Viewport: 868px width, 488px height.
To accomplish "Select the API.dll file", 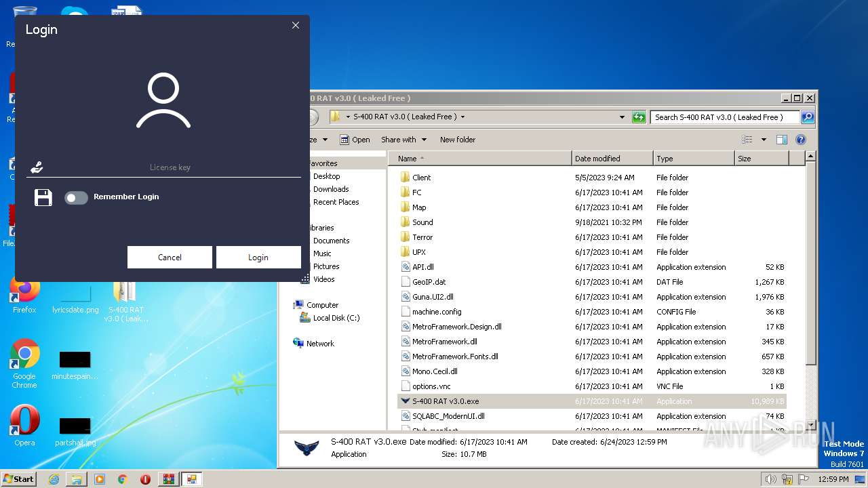I will click(x=422, y=267).
